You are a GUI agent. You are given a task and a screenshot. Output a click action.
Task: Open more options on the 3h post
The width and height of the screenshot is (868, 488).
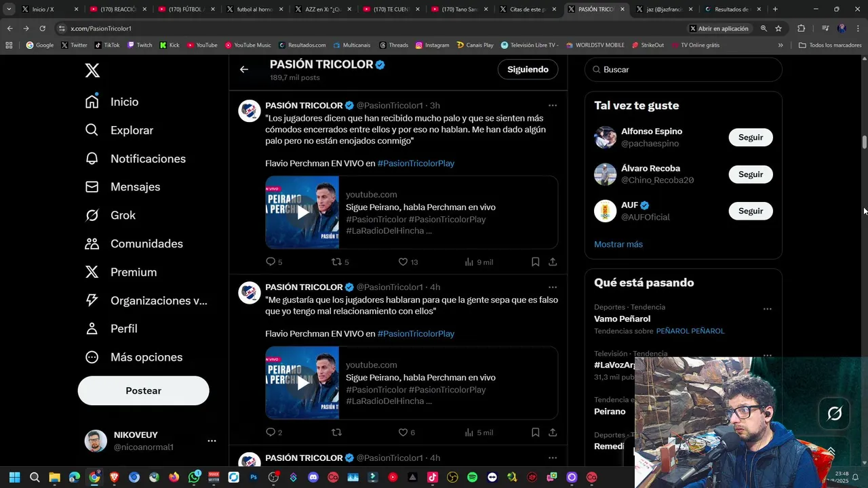coord(553,105)
